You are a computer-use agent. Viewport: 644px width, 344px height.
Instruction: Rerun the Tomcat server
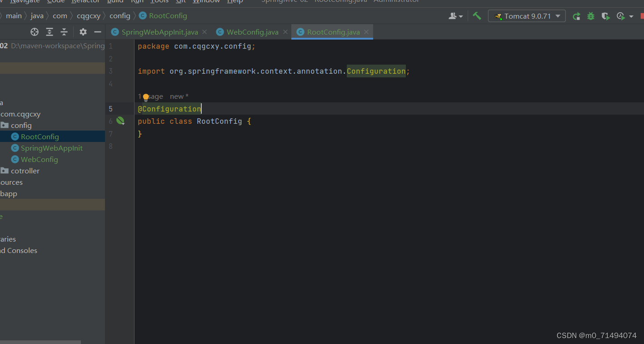click(x=576, y=16)
